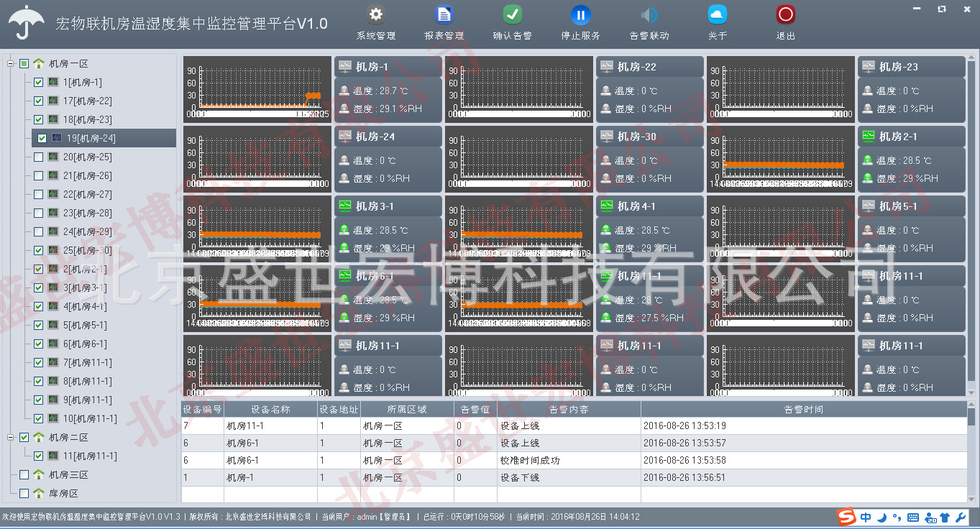Open the shirt skin icon in input toolbar
Viewport: 980px width, 529px height.
click(x=945, y=517)
